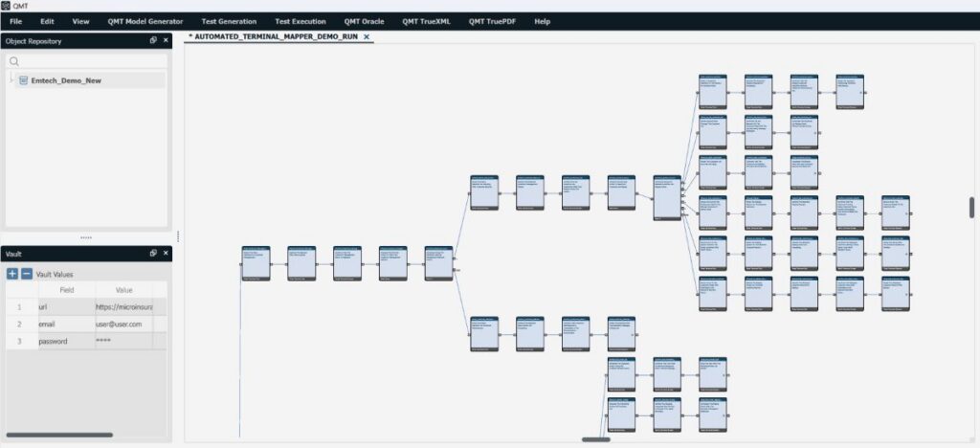Click the Vault panel title

coord(13,254)
